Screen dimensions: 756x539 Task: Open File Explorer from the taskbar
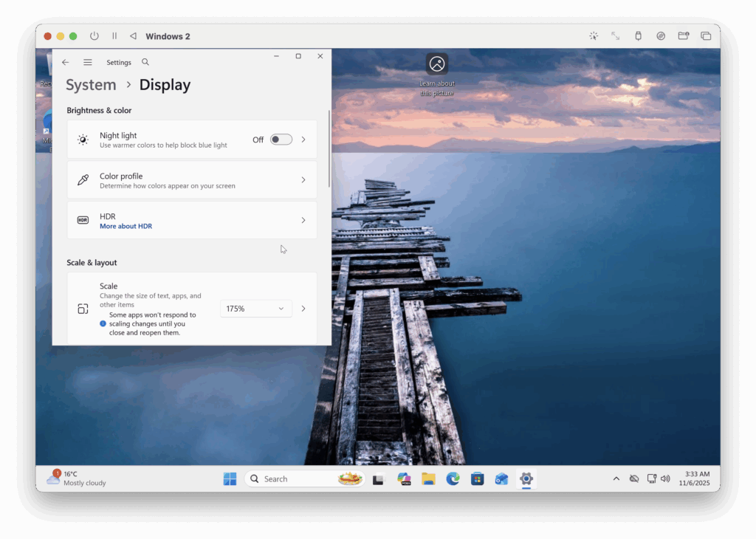tap(429, 479)
